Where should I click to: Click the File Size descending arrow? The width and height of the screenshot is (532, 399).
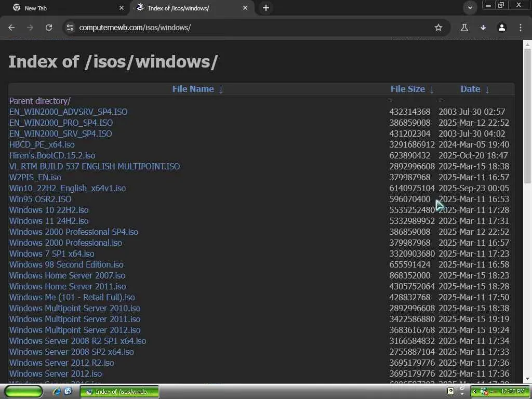pos(432,89)
